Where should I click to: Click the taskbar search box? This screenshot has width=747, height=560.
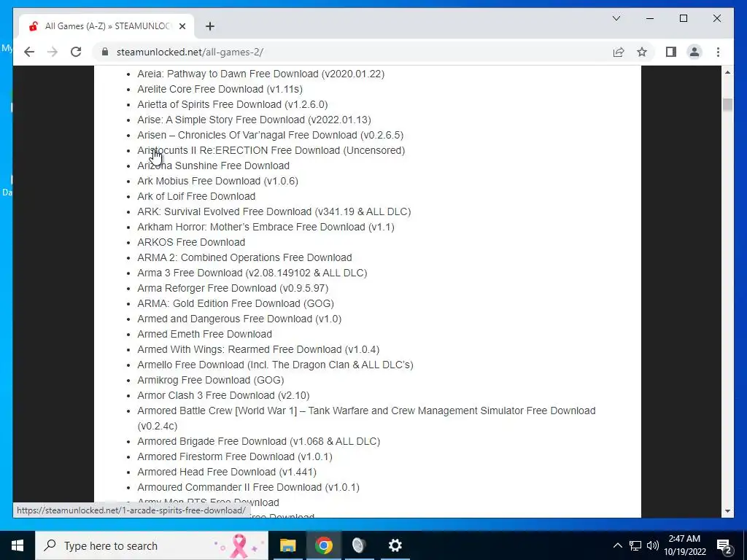(x=152, y=545)
